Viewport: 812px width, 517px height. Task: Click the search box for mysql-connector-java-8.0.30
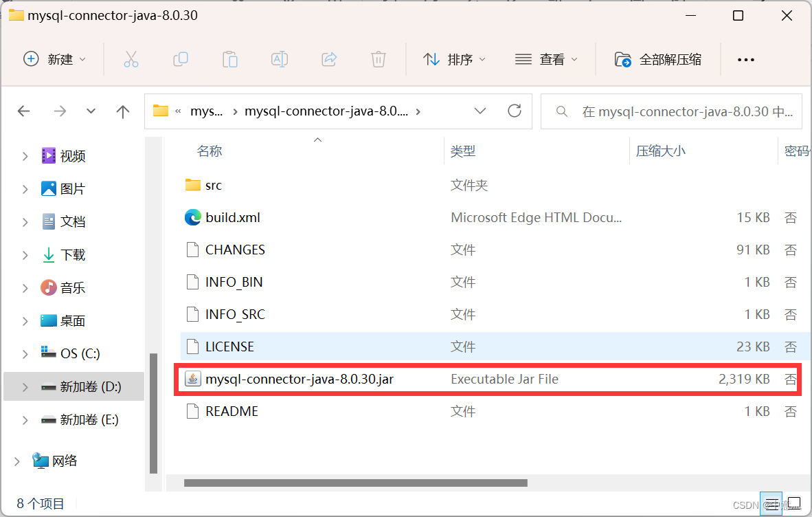coord(672,111)
